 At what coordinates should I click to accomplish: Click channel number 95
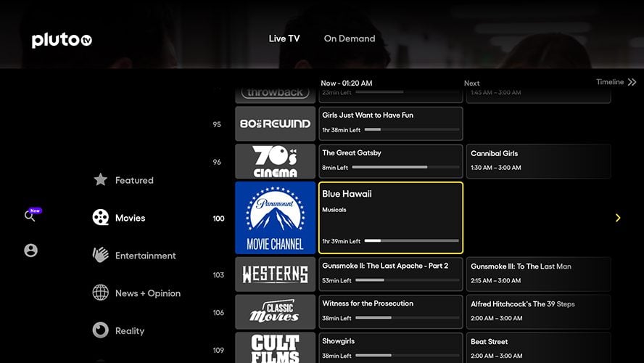[217, 125]
